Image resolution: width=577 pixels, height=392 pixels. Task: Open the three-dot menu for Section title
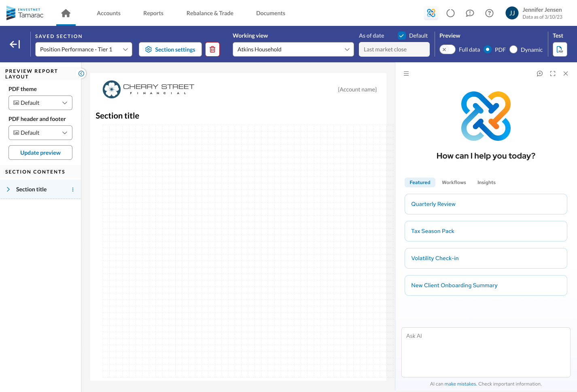73,189
